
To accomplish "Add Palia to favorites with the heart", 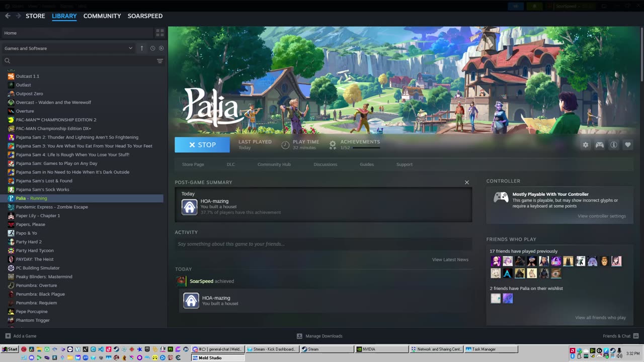I will coord(628,145).
